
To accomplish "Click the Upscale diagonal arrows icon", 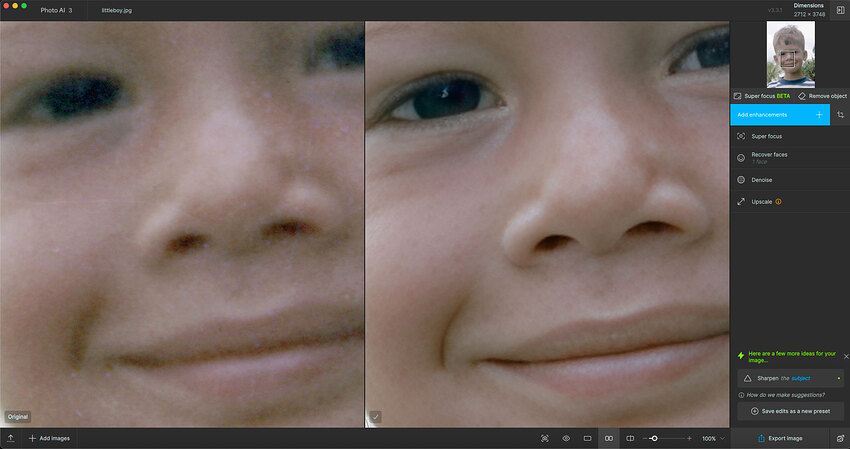I will [741, 202].
